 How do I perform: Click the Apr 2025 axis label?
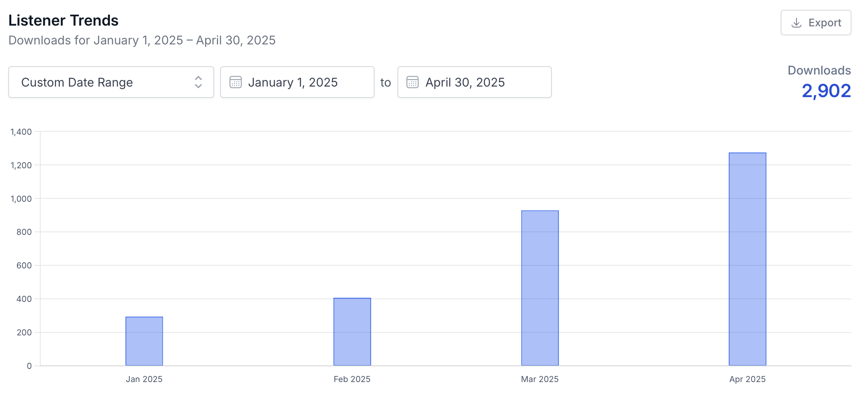(747, 379)
